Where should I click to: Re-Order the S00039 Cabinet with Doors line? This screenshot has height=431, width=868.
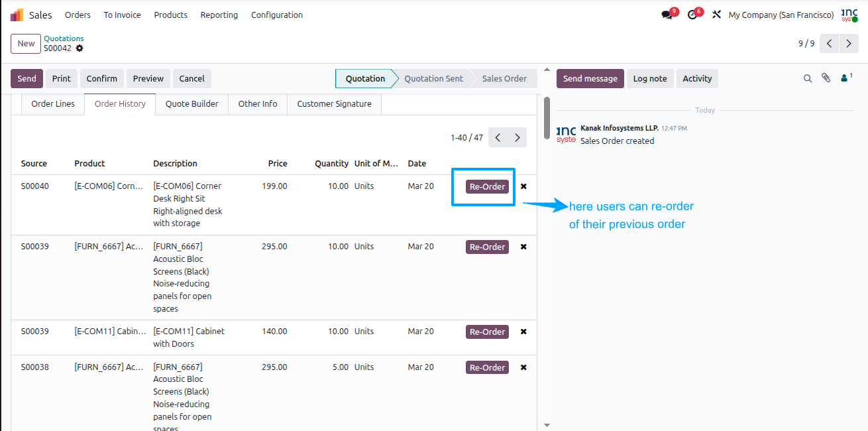pos(487,332)
